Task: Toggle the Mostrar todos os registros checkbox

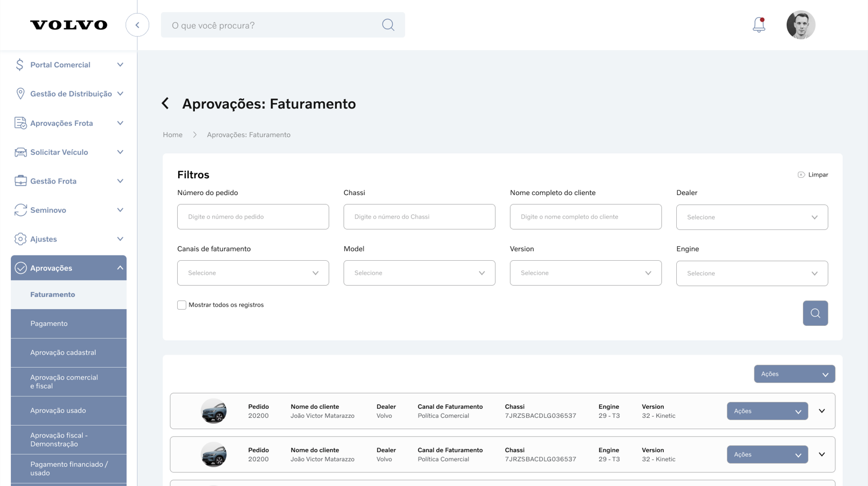Action: (182, 305)
